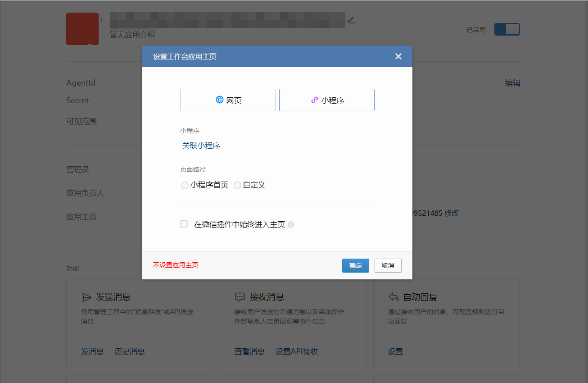
Task: Click the paper plane icon beside 发送消息
Action: coord(87,296)
